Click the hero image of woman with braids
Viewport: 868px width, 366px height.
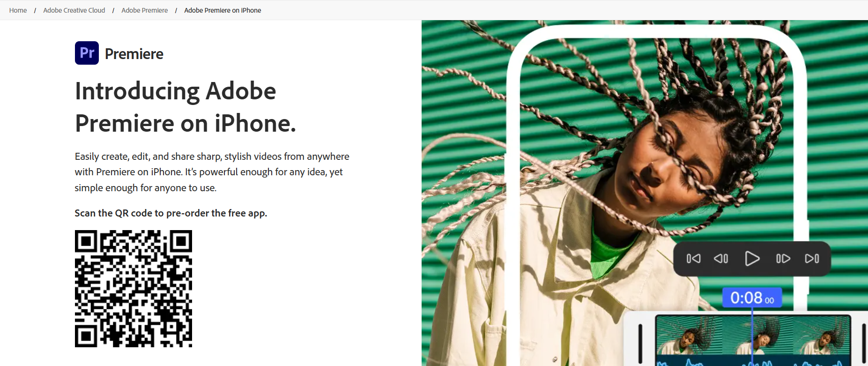point(645,193)
